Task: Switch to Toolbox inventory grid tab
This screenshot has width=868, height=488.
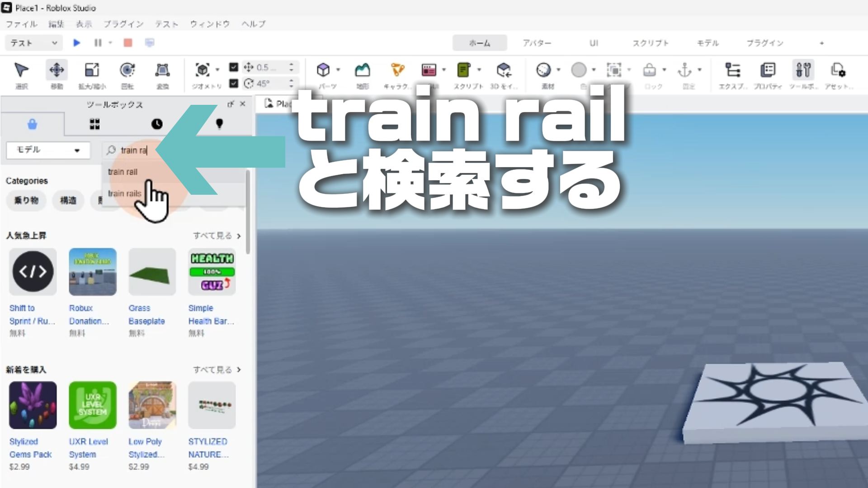Action: pyautogui.click(x=94, y=124)
